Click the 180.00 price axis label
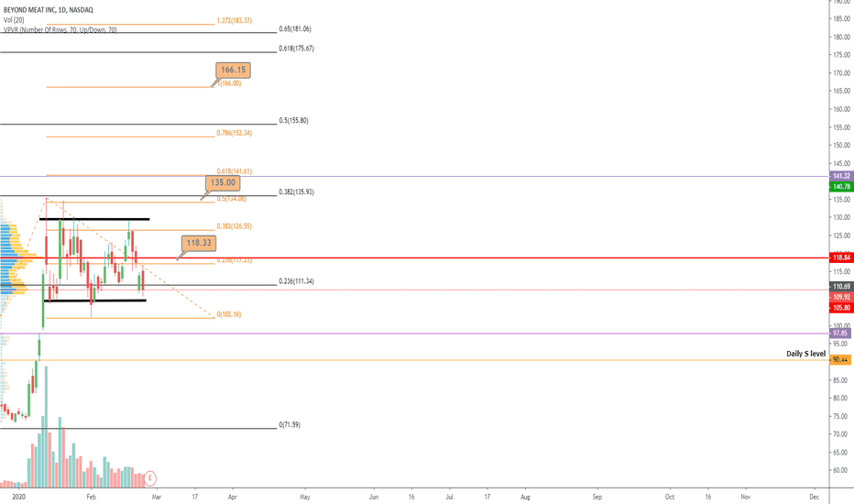 [841, 37]
